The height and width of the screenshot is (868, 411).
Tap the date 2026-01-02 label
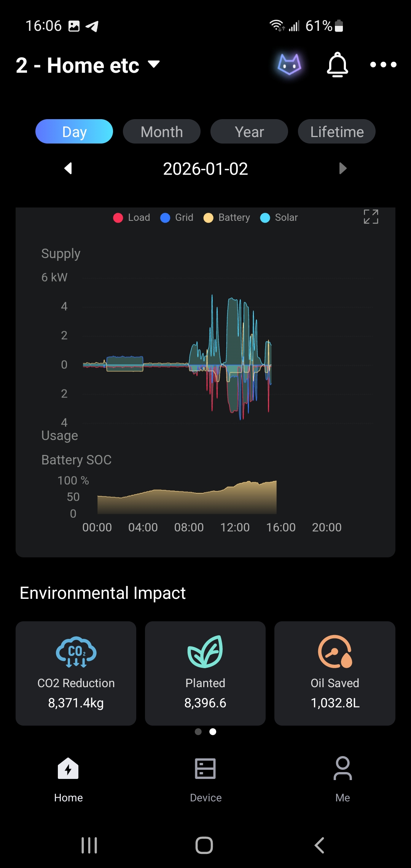(205, 169)
